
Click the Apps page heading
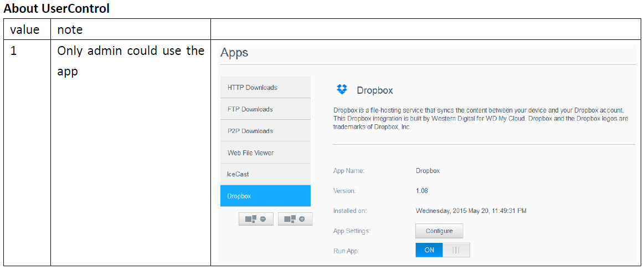point(234,53)
